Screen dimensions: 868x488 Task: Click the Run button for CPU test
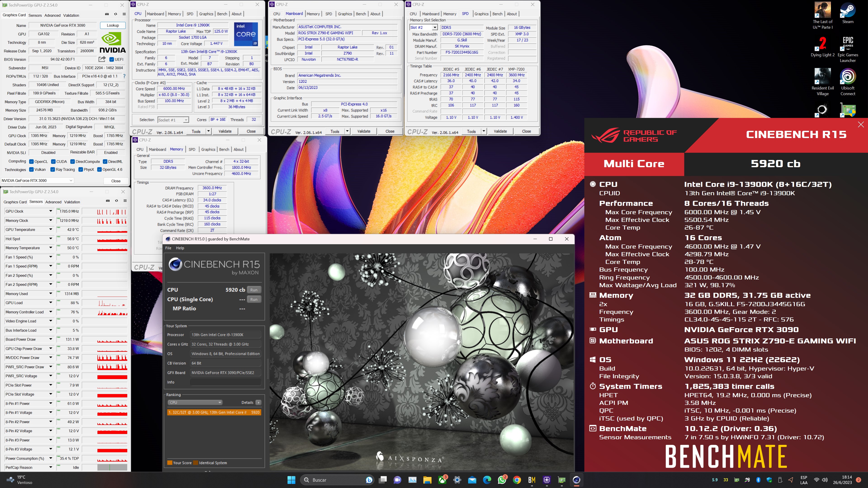(x=254, y=290)
